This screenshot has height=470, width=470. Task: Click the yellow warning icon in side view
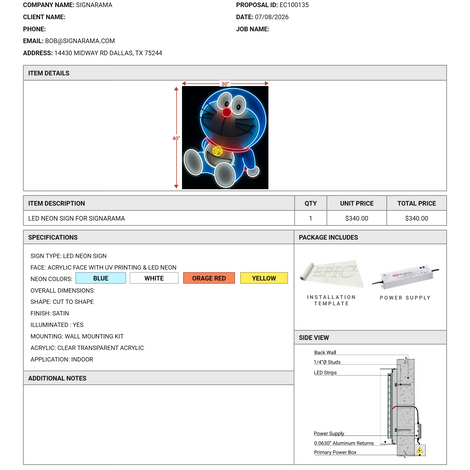(420, 451)
